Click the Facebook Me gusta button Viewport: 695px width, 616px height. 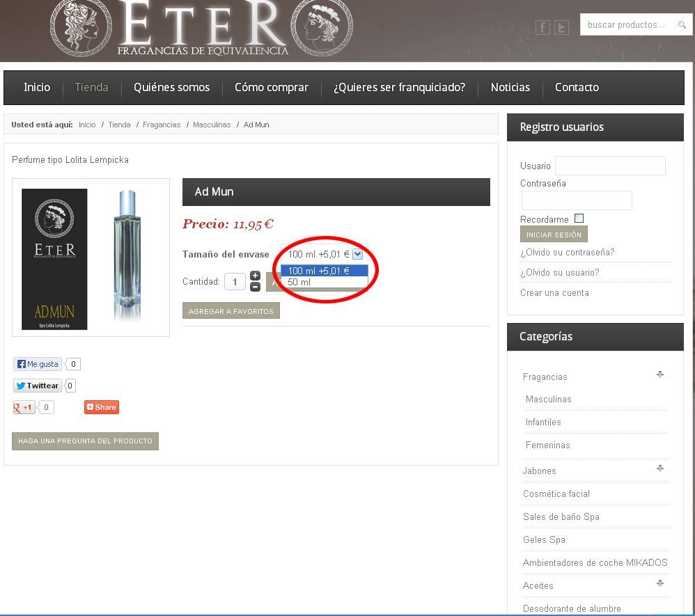click(x=37, y=364)
